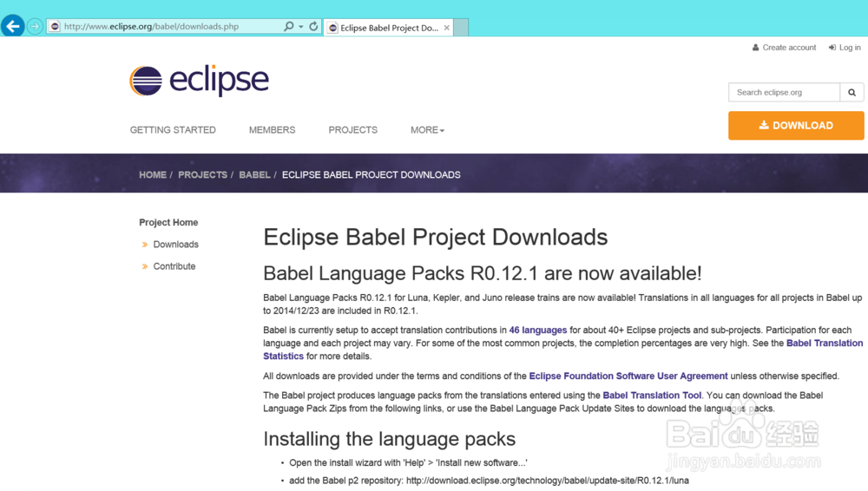Click the Search eclipse.org input field
The image size is (868, 491).
[784, 93]
